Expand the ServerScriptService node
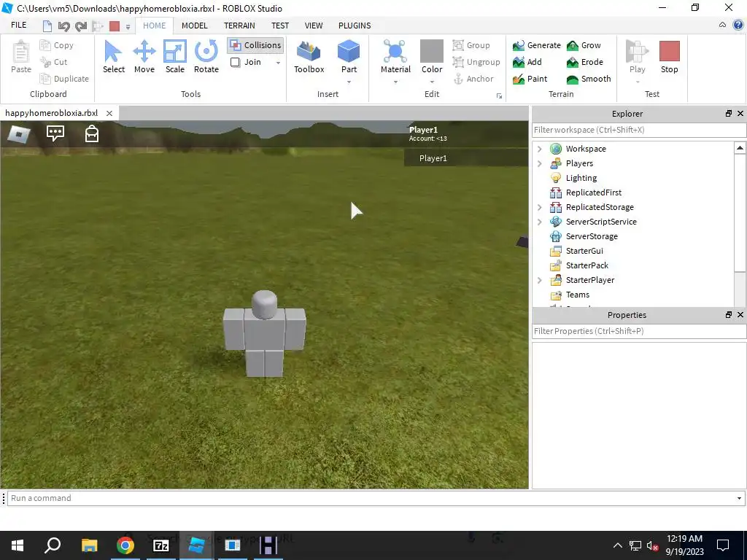This screenshot has width=747, height=560. (x=540, y=222)
